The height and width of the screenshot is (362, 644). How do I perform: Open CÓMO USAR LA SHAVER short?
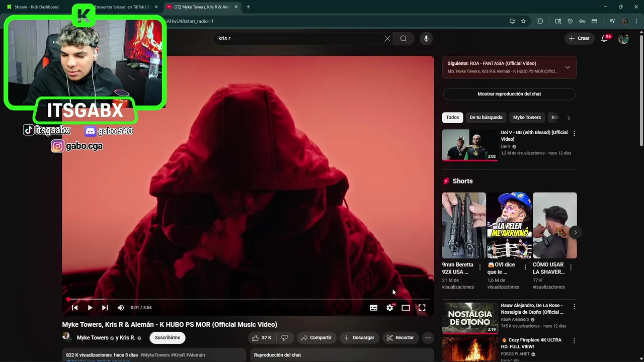pyautogui.click(x=554, y=225)
